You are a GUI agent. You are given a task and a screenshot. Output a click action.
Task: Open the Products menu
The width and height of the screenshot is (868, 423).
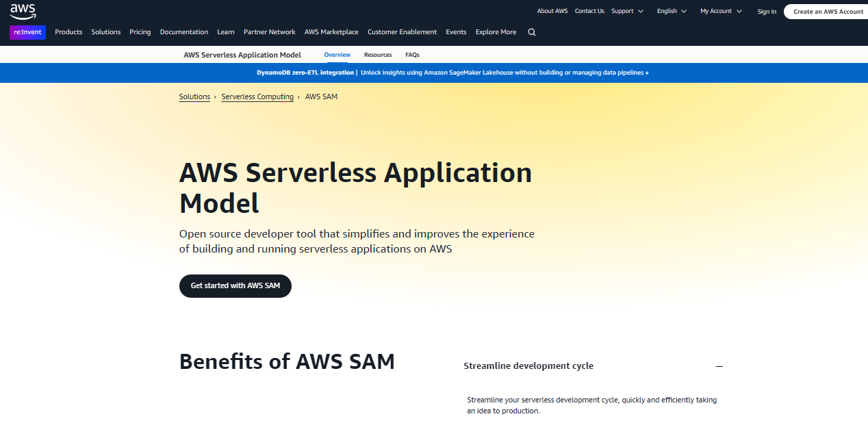point(68,32)
